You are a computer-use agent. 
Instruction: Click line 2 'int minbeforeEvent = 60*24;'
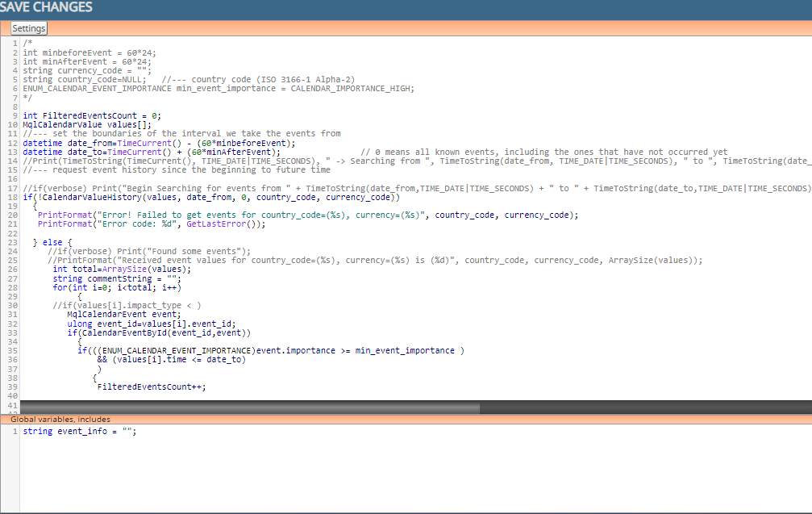89,52
